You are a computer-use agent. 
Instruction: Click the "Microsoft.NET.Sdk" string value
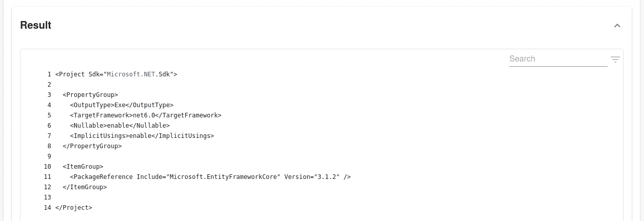click(x=138, y=74)
